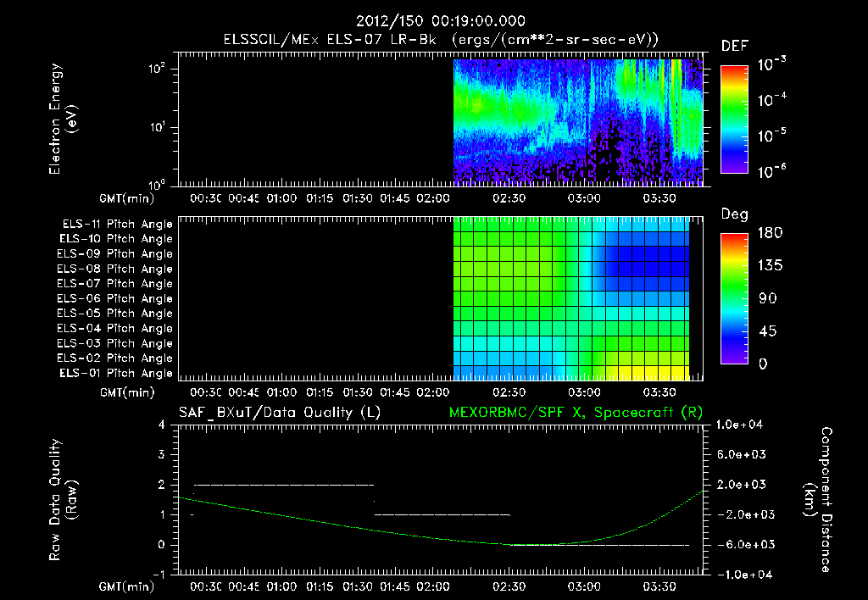Select the ELS-10 Pitch Angle row label

(x=115, y=239)
